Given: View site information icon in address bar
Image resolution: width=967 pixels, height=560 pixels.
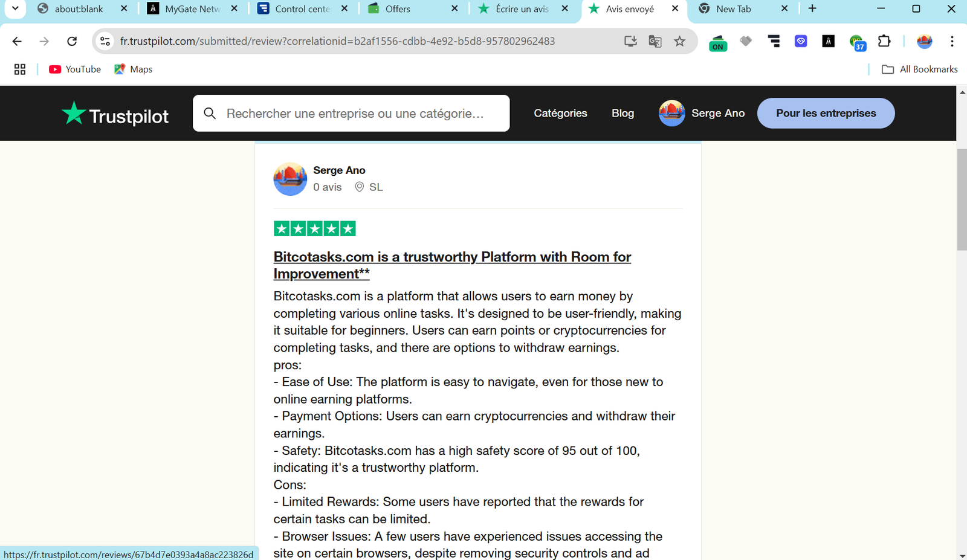Looking at the screenshot, I should [105, 41].
